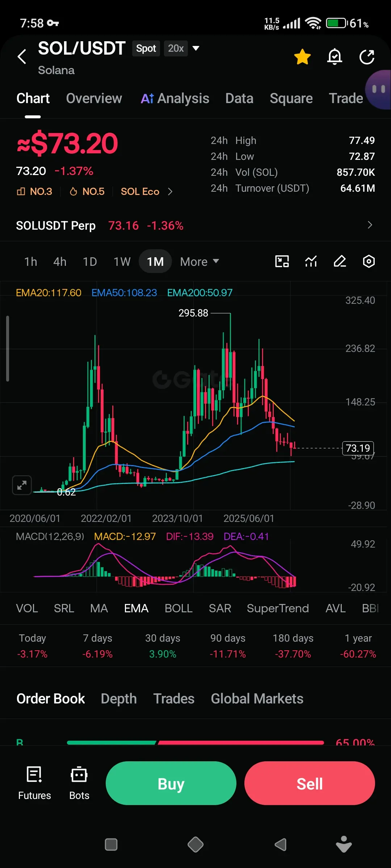The width and height of the screenshot is (391, 868).
Task: Switch to the Data tab
Action: coord(239,98)
